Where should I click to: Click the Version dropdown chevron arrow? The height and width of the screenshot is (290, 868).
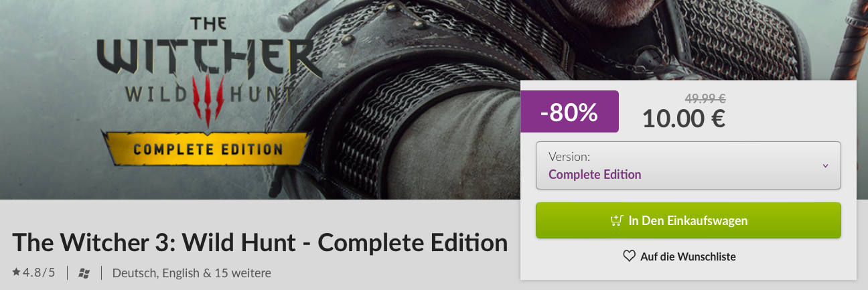pyautogui.click(x=825, y=166)
